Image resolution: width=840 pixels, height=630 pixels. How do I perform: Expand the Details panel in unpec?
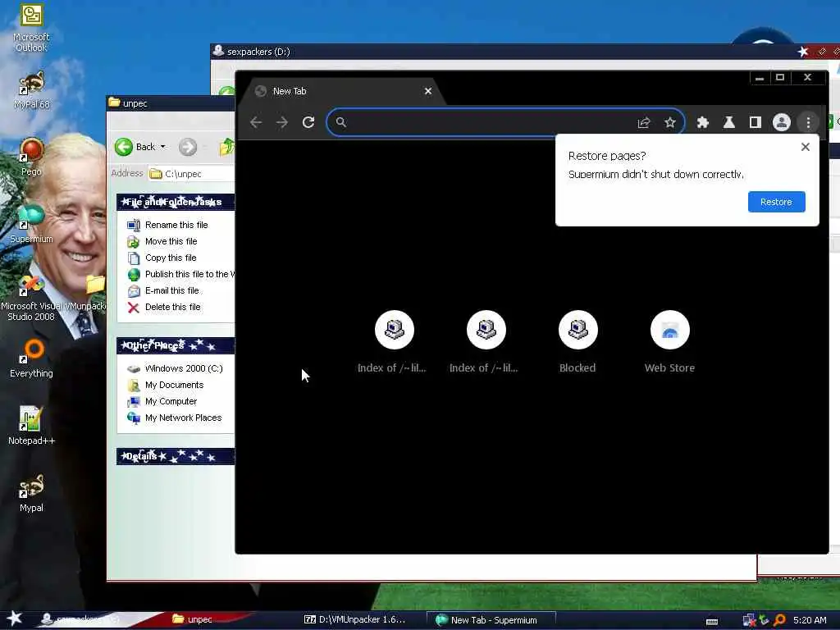pyautogui.click(x=176, y=456)
